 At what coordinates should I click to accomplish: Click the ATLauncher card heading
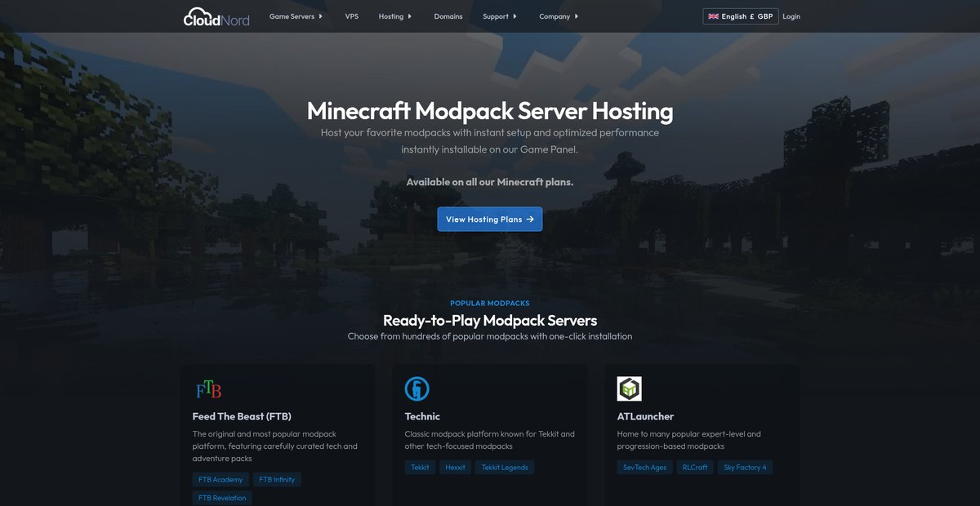click(x=645, y=416)
